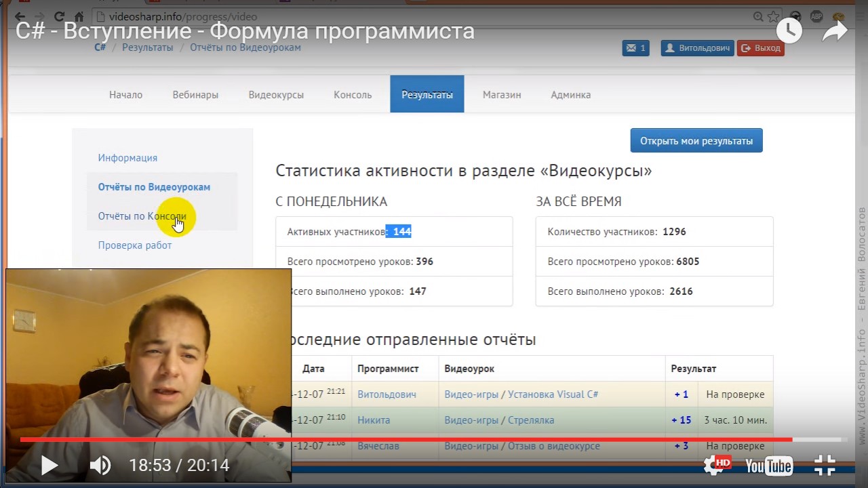Image resolution: width=868 pixels, height=488 pixels.
Task: Open the Видеокурсы navigation tab
Action: point(276,94)
